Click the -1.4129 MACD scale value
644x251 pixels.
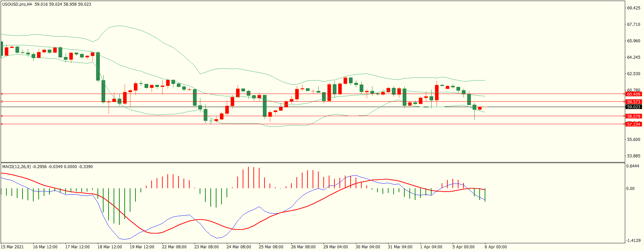point(633,241)
